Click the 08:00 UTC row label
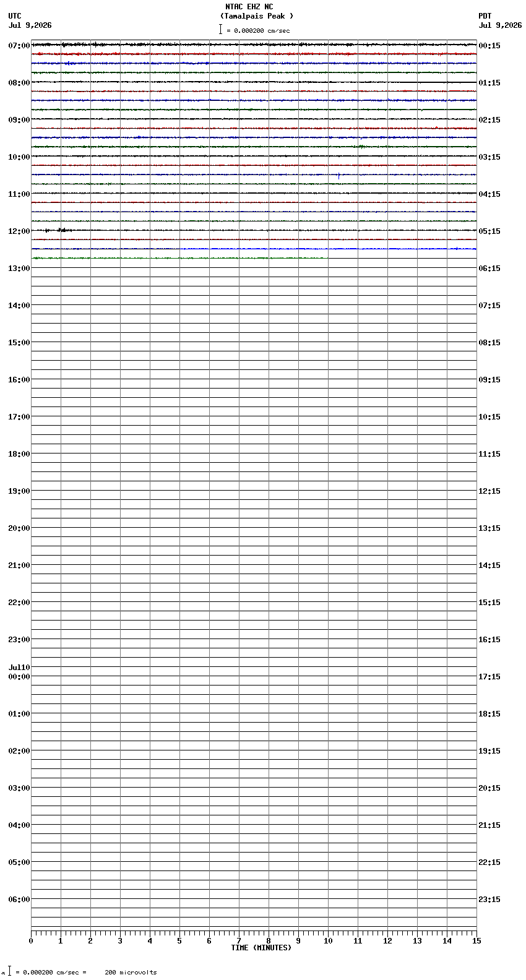This screenshot has height=980, width=526. tap(19, 83)
